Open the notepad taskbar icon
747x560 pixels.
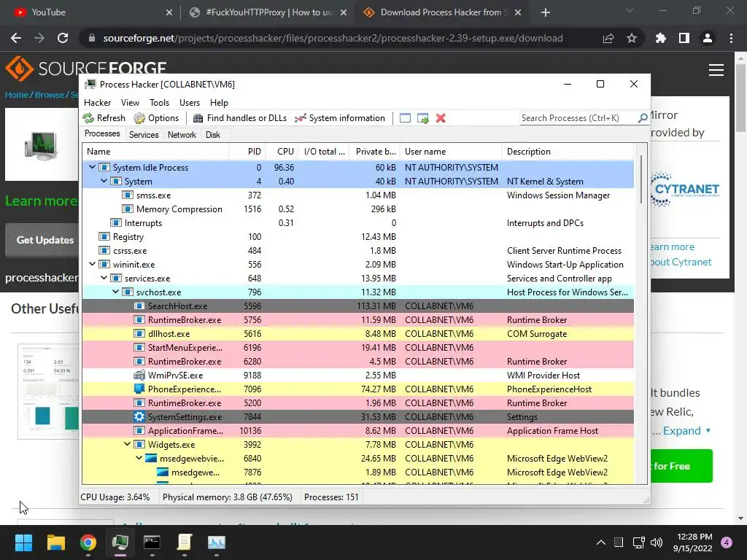tap(185, 542)
